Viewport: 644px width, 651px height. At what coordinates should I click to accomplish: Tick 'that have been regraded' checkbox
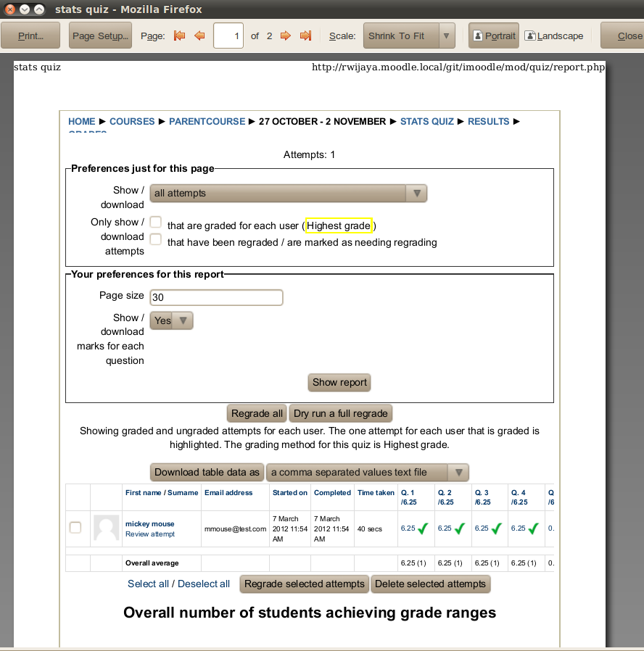pyautogui.click(x=156, y=239)
